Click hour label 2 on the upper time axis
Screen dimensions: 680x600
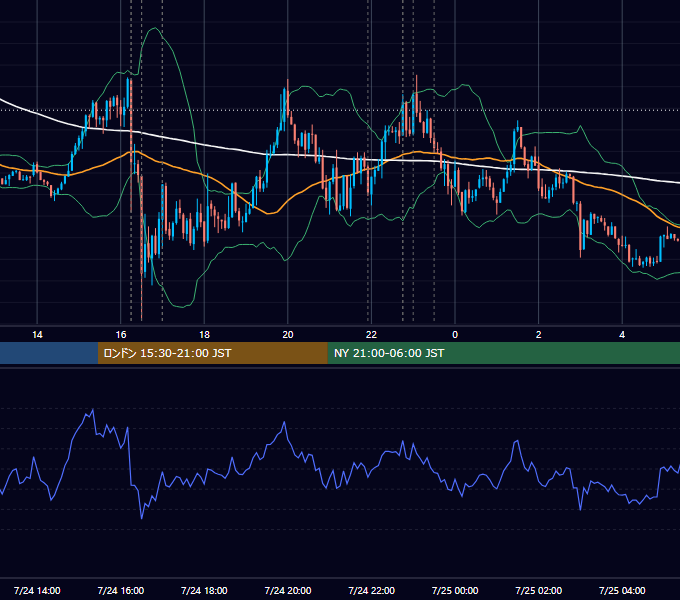(x=539, y=335)
